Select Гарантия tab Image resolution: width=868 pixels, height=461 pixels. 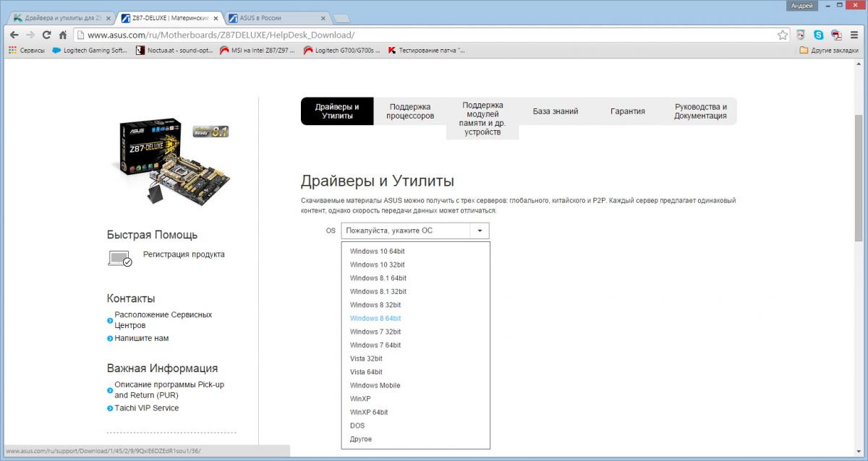[628, 111]
